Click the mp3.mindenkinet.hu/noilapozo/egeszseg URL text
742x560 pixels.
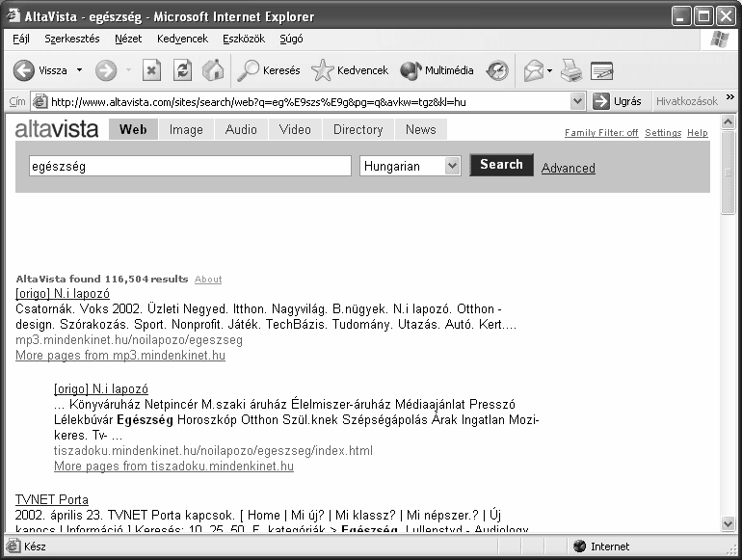pyautogui.click(x=129, y=340)
